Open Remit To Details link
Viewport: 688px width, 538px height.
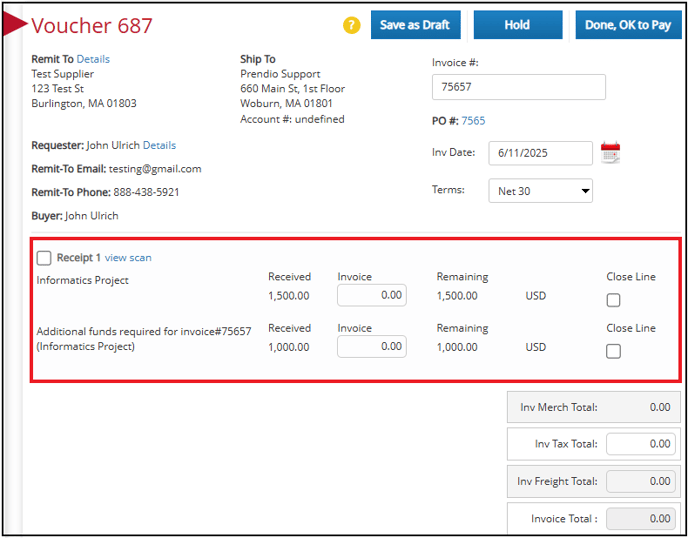pyautogui.click(x=93, y=59)
